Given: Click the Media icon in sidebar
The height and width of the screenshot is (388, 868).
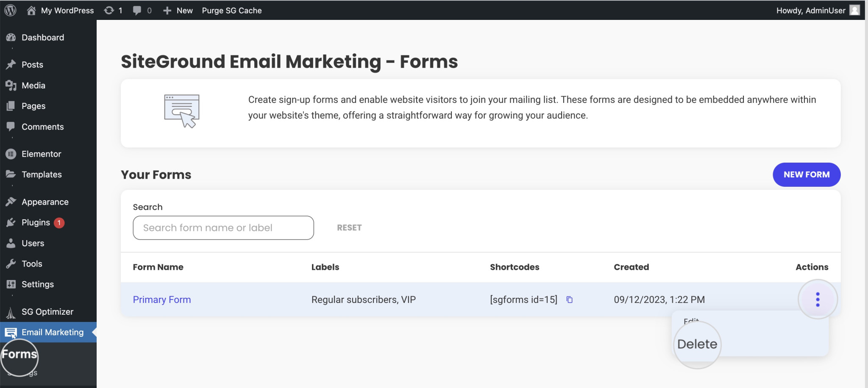Looking at the screenshot, I should click(11, 85).
